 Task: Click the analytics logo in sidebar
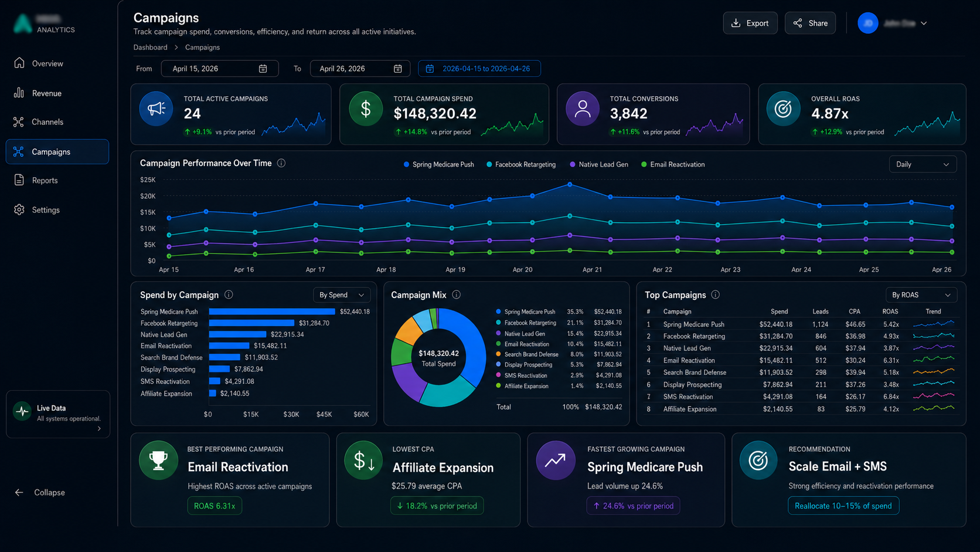click(23, 23)
